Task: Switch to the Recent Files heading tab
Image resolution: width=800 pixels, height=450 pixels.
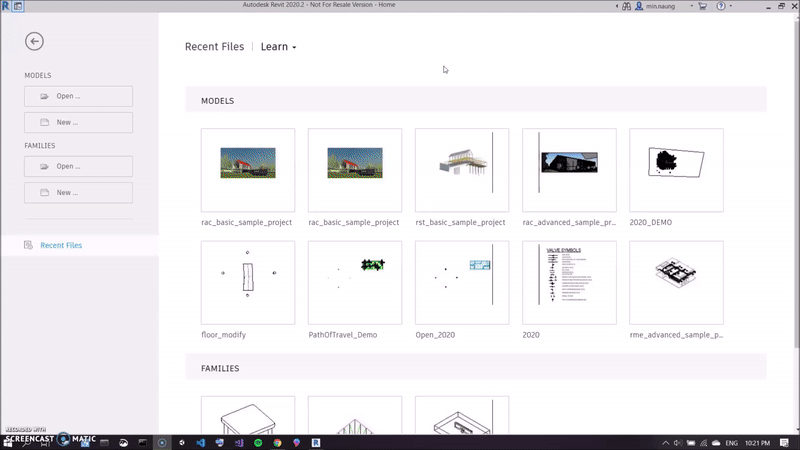Action: click(x=216, y=47)
